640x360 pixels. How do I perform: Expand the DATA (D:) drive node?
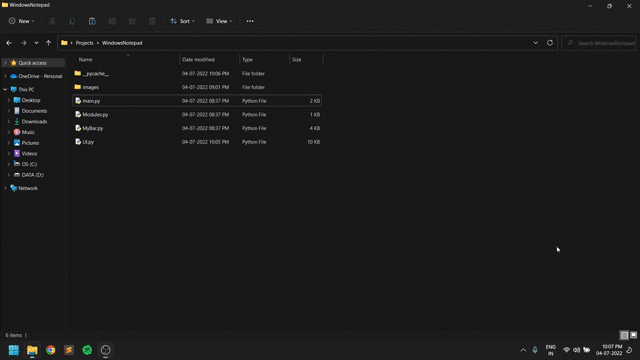click(9, 175)
